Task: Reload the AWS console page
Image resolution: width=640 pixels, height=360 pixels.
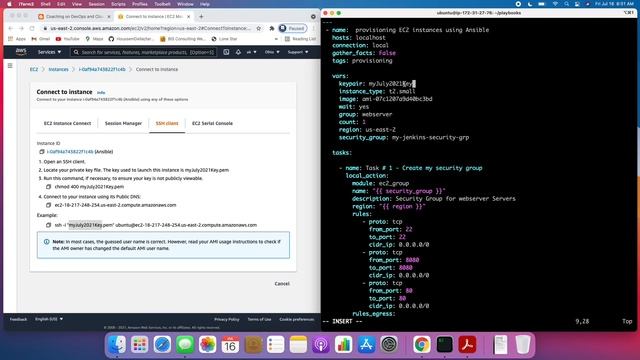Action: point(32,29)
